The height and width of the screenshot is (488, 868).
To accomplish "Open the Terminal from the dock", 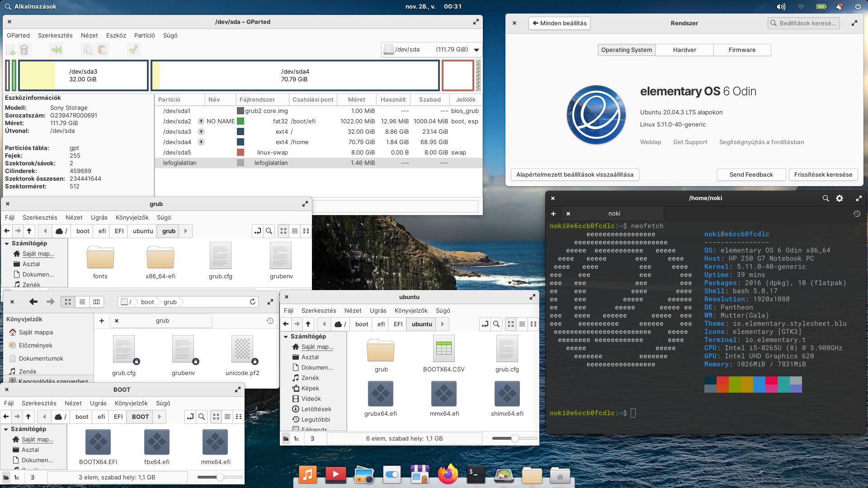I will (476, 474).
